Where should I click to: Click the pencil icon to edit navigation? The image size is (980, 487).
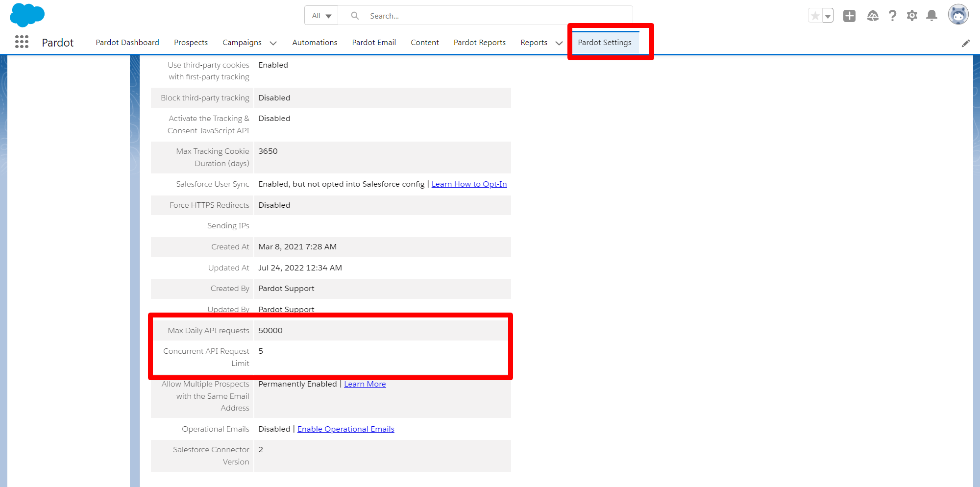pyautogui.click(x=965, y=44)
